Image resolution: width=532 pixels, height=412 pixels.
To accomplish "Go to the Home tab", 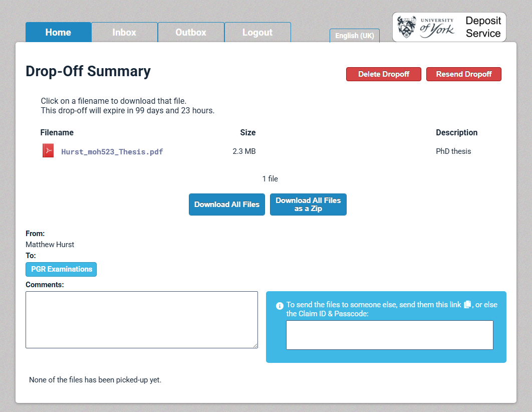I will click(x=58, y=32).
